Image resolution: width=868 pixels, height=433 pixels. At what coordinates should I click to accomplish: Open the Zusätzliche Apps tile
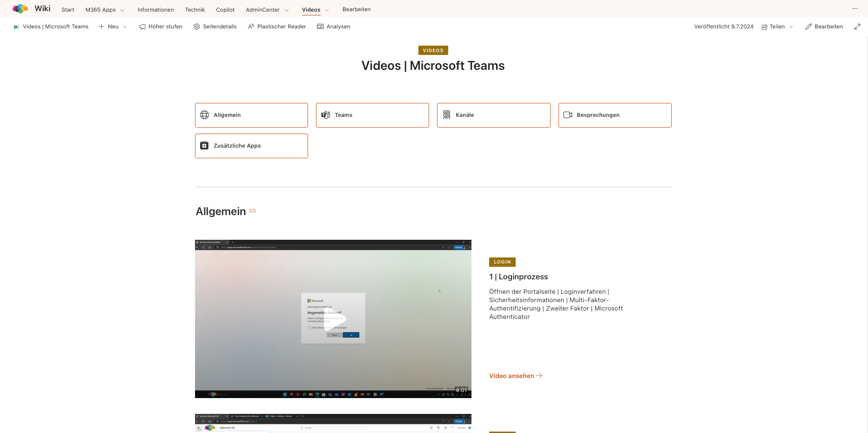click(251, 146)
